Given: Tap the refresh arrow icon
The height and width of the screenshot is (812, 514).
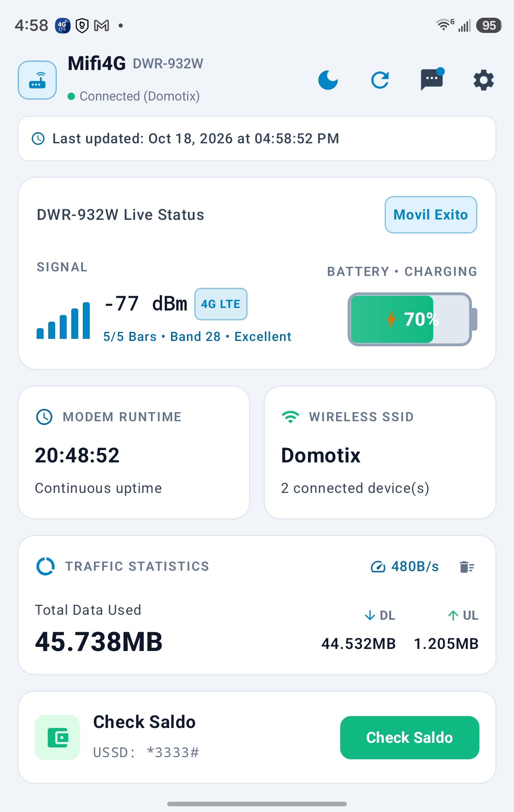Looking at the screenshot, I should (380, 80).
